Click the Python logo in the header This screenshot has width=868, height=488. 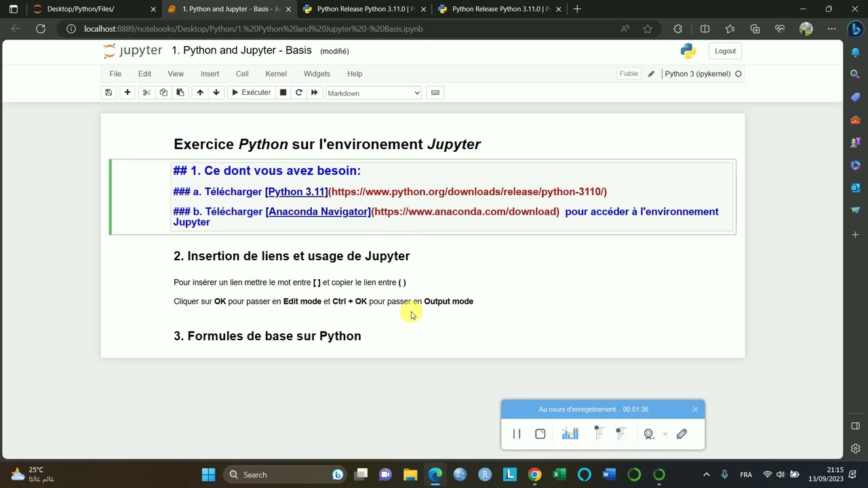[688, 51]
